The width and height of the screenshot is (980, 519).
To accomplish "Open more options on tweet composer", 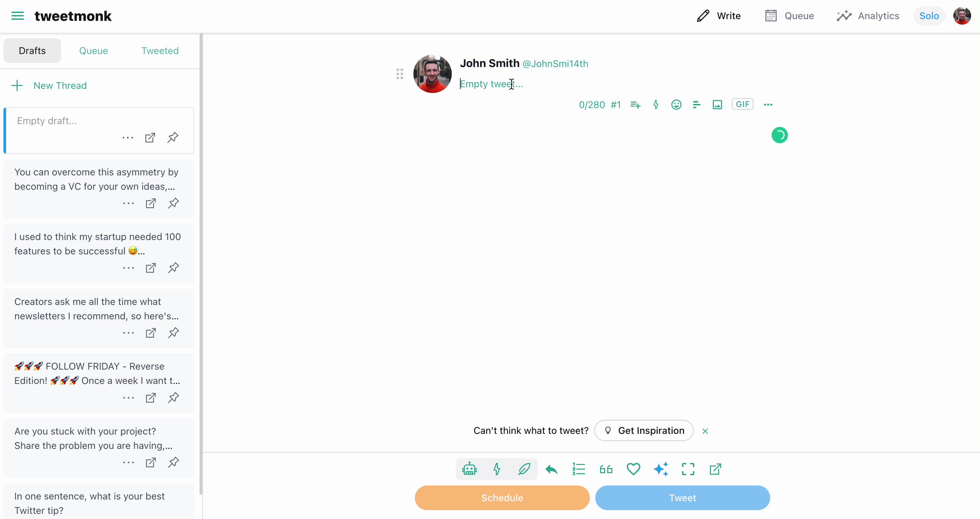I will 768,104.
